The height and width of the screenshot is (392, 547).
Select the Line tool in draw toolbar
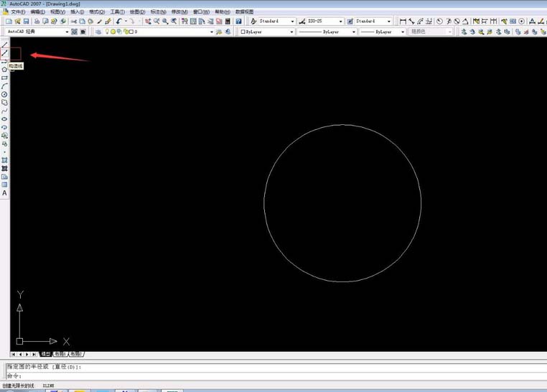(x=4, y=45)
